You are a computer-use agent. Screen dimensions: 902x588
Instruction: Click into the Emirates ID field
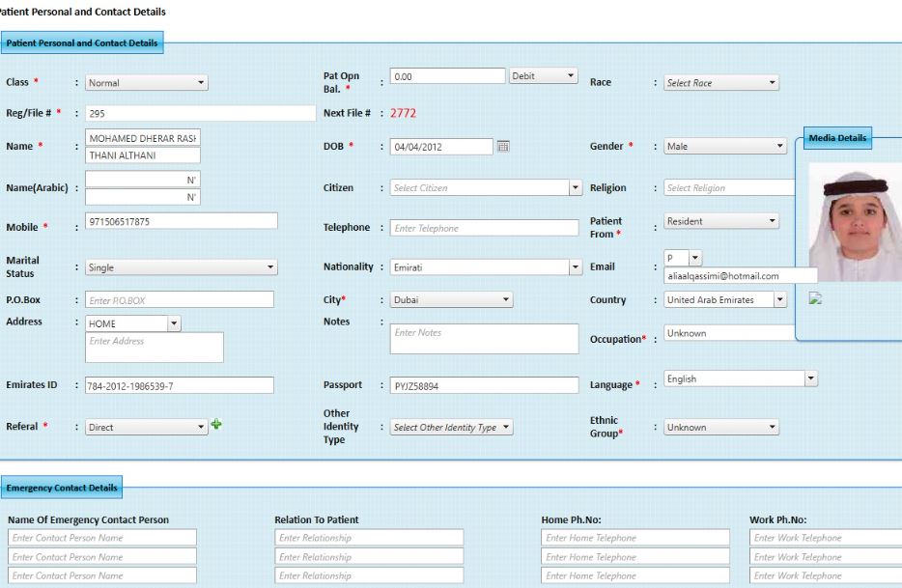179,386
